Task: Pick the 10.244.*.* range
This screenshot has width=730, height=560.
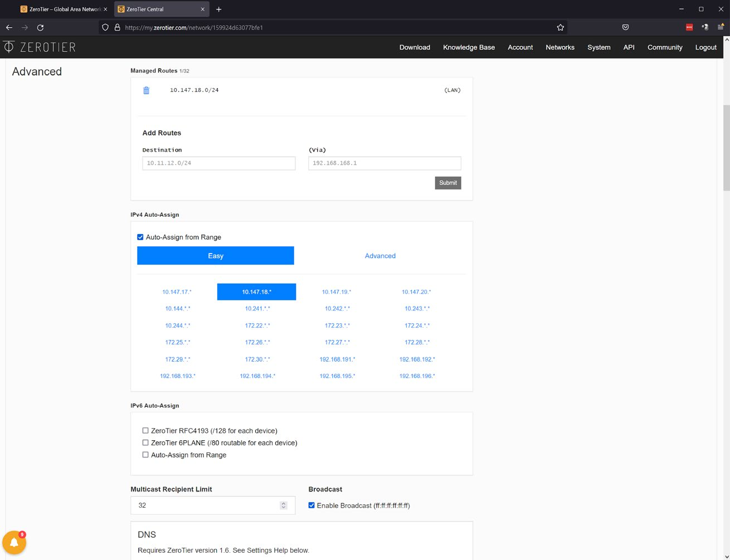Action: [x=177, y=325]
